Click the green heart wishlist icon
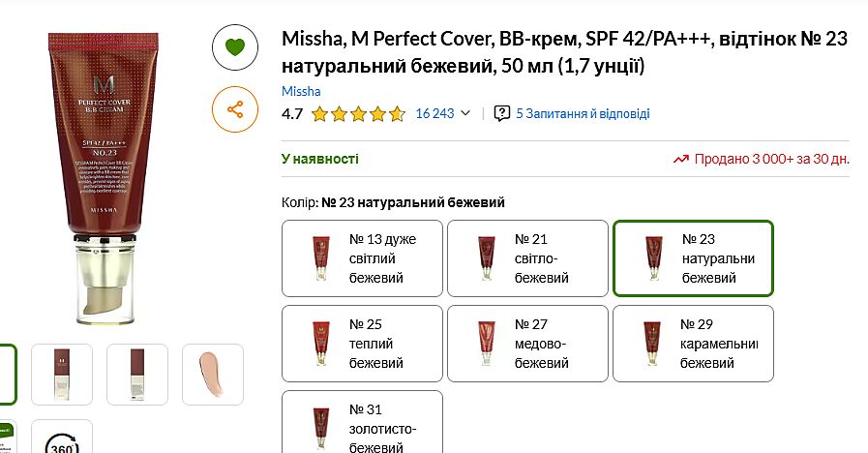The height and width of the screenshot is (453, 868). coord(235,46)
